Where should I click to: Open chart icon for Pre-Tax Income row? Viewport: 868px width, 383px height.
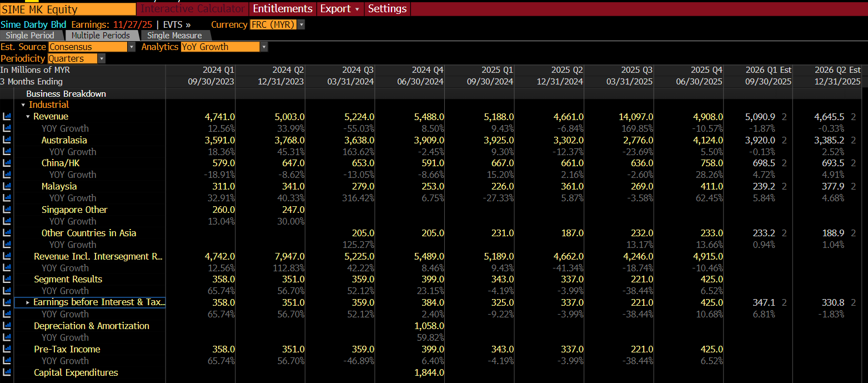pyautogui.click(x=7, y=349)
